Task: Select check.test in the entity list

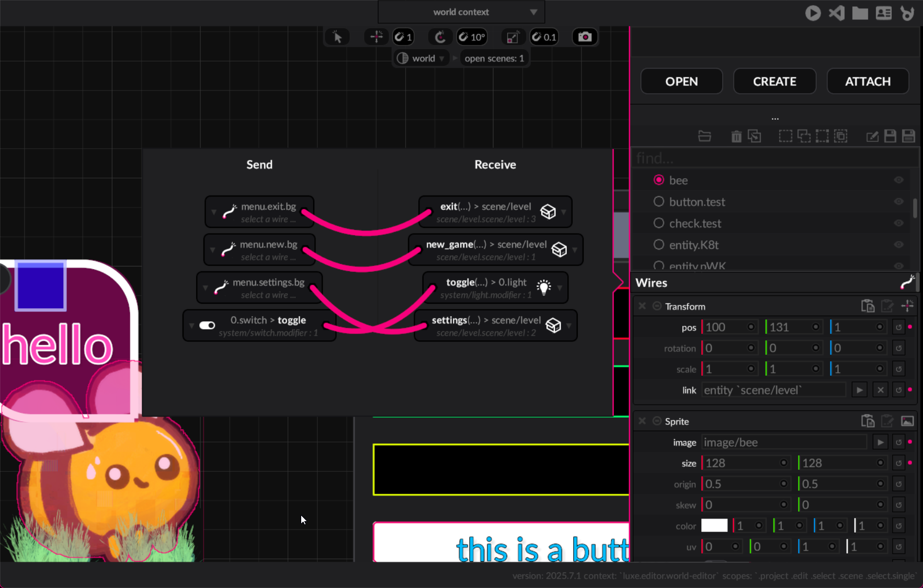Action: tap(695, 224)
